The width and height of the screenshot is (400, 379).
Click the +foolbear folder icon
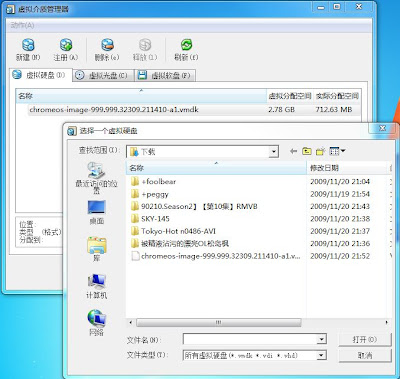coord(135,182)
